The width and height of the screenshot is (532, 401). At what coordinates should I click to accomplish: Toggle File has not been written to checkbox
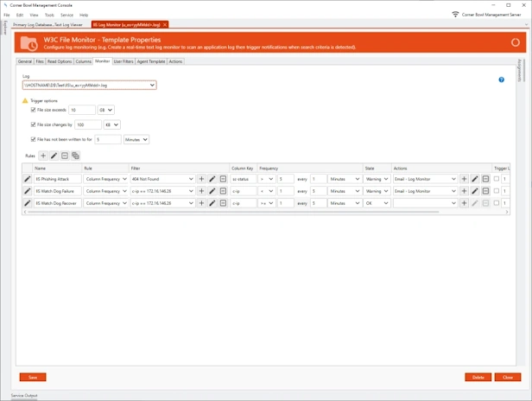[x=33, y=139]
